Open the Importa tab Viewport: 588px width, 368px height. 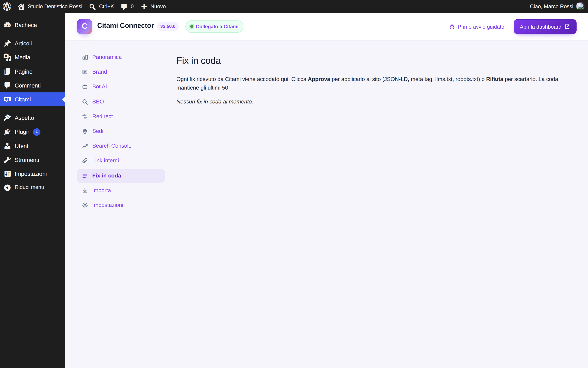pos(121,190)
